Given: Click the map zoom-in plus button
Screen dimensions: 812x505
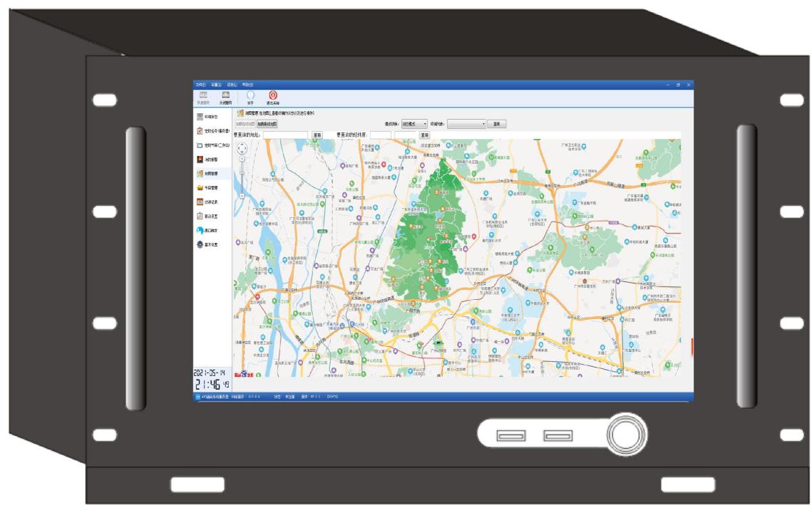Looking at the screenshot, I should 242,159.
